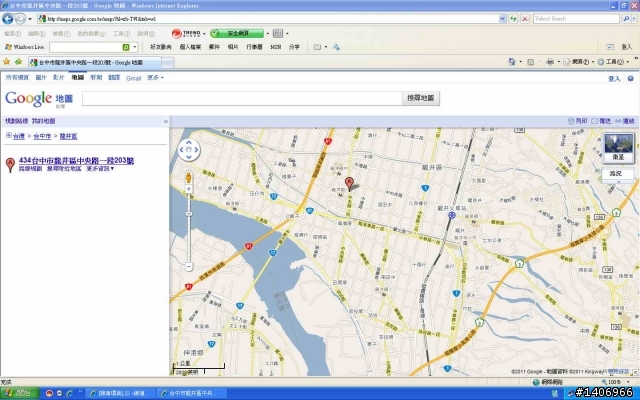
Task: Pan the map up with the arrow control
Action: [189, 143]
